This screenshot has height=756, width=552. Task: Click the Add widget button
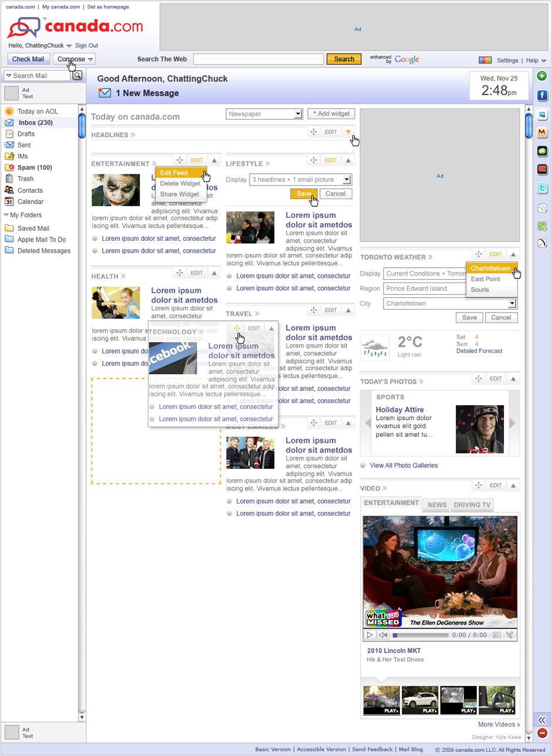331,114
